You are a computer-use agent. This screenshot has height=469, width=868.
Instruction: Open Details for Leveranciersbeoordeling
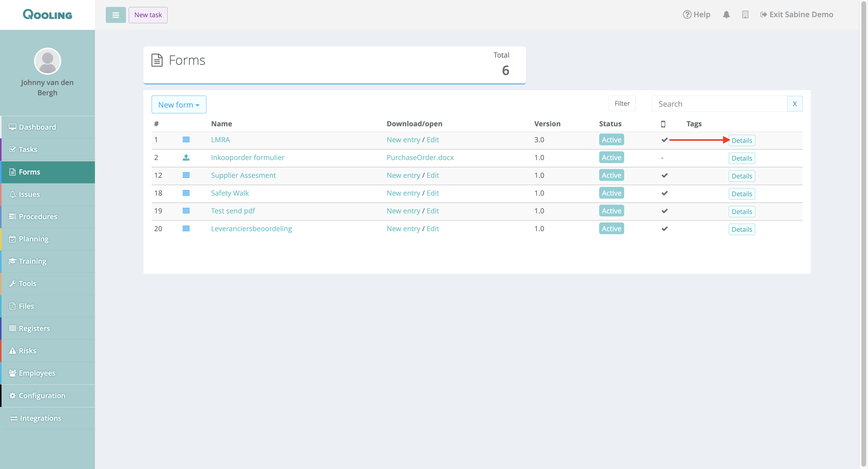[x=741, y=229]
